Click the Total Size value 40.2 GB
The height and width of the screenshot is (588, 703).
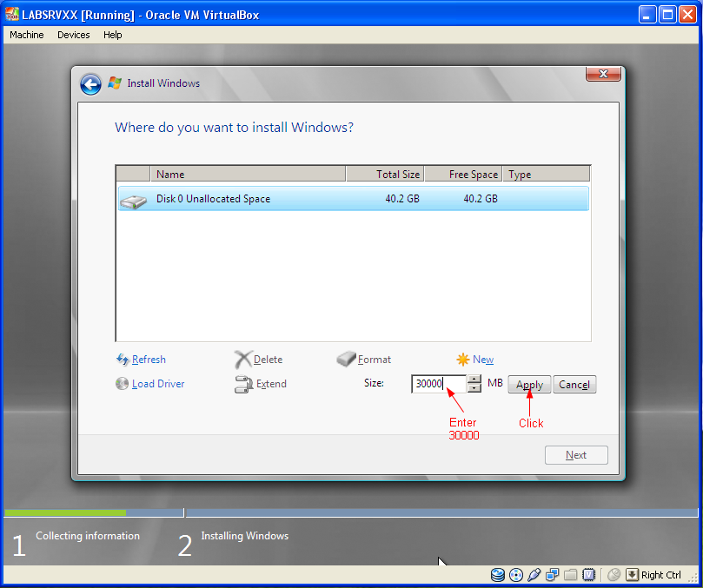pyautogui.click(x=402, y=199)
